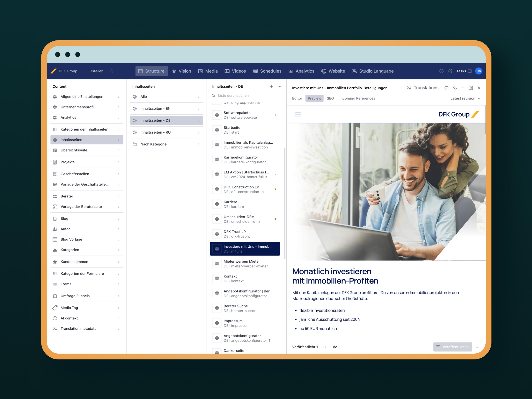This screenshot has height=399, width=532.
Task: Click the DS user avatar
Action: 479,71
